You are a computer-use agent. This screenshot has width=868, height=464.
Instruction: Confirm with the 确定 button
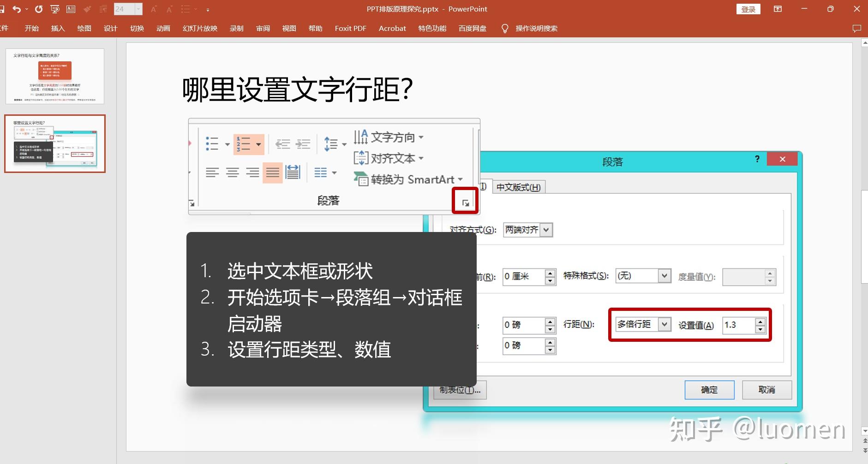click(709, 390)
